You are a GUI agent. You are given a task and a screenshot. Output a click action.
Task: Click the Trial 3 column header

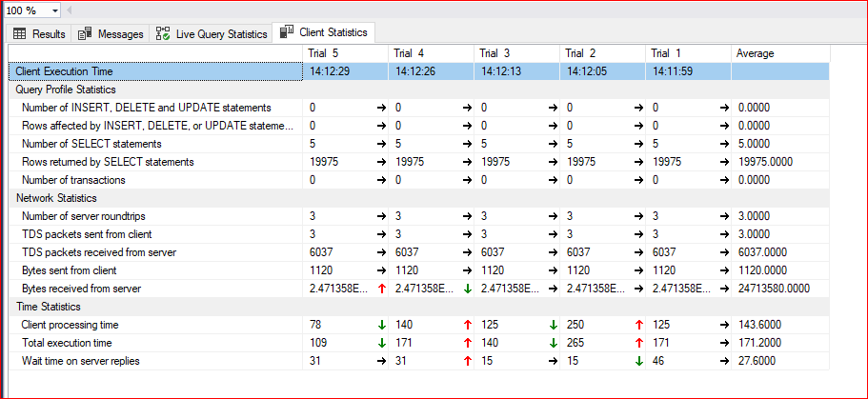pyautogui.click(x=495, y=53)
